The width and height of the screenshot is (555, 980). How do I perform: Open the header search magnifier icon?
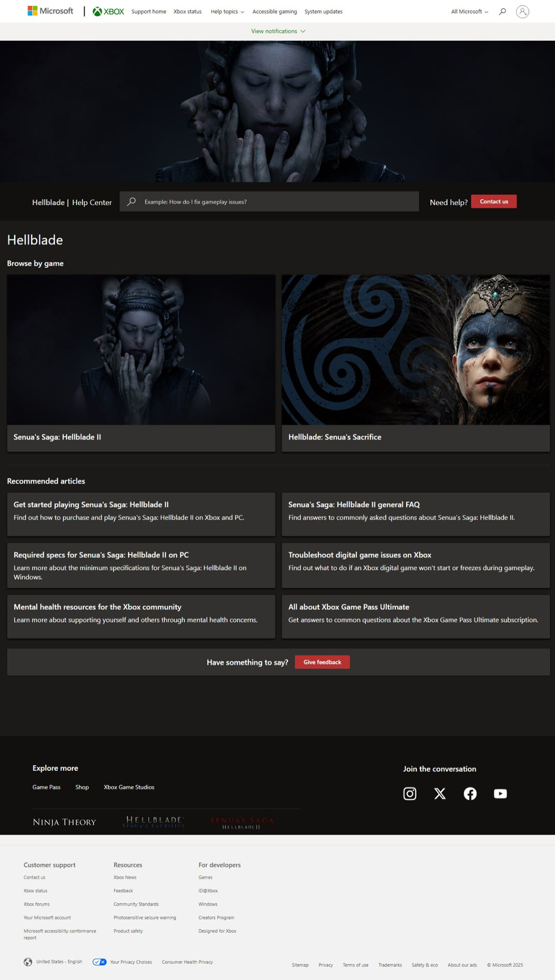point(502,11)
